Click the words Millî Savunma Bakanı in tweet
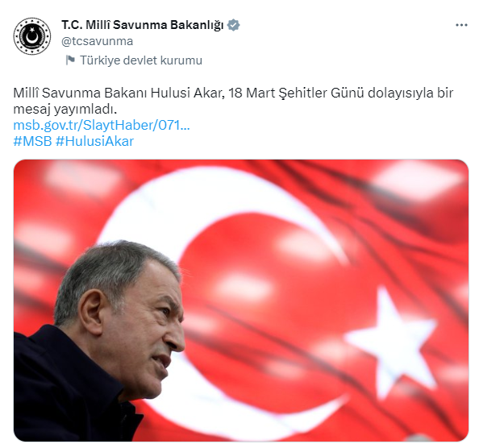This screenshot has height=448, width=479. click(x=80, y=93)
